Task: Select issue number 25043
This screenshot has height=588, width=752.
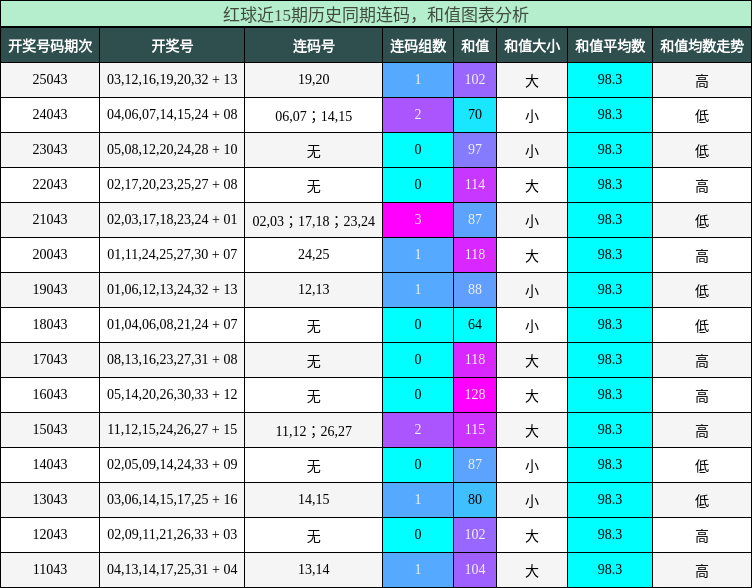Action: tap(50, 79)
